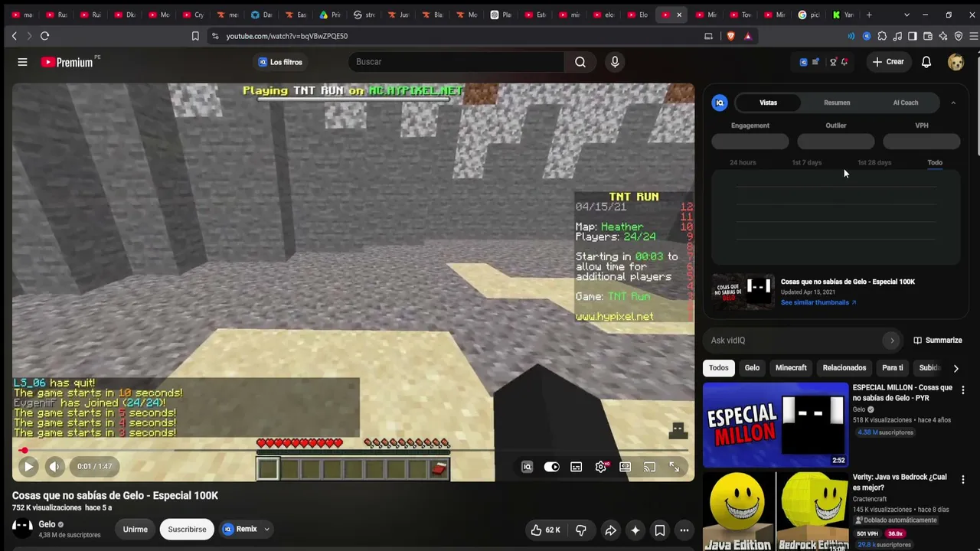Toggle autoplay switch in the player
Screen dimensions: 980x551
[551, 467]
